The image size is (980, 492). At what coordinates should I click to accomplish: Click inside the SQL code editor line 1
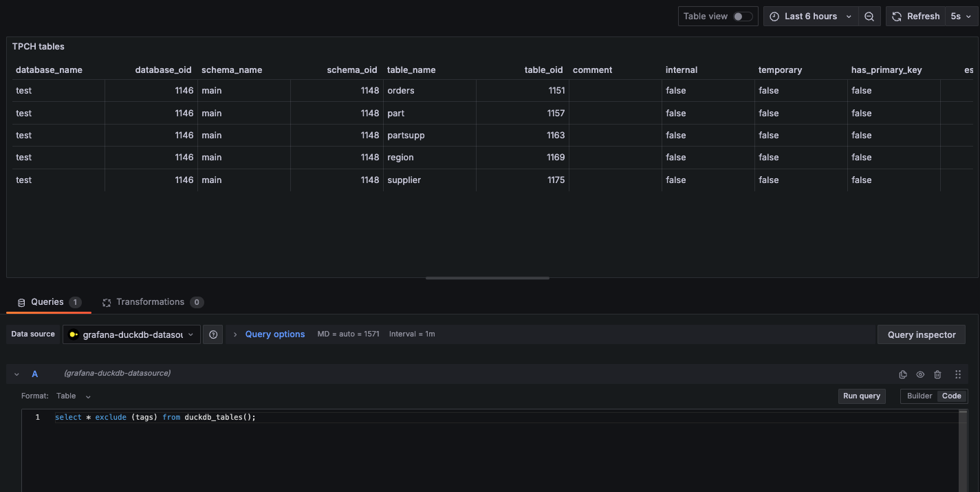pyautogui.click(x=505, y=417)
